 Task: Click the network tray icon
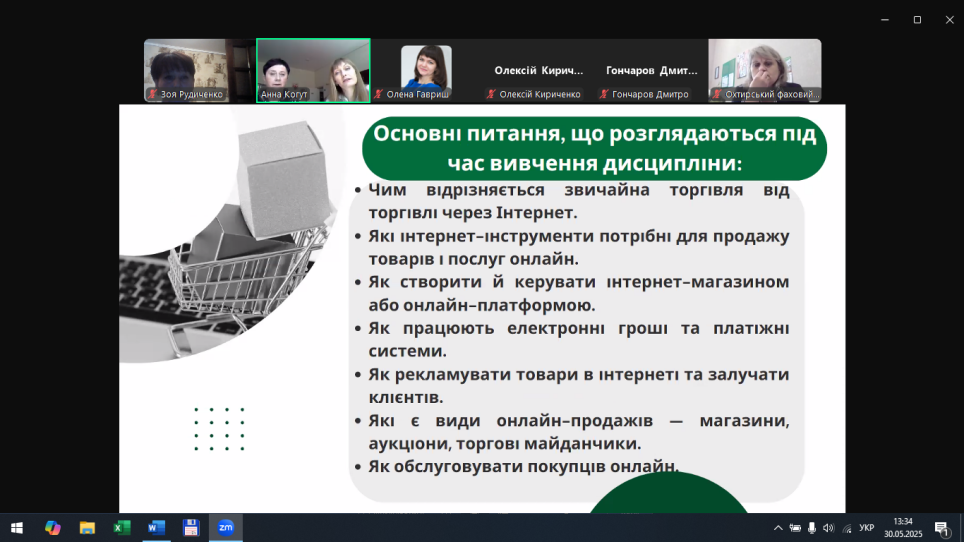click(x=846, y=527)
